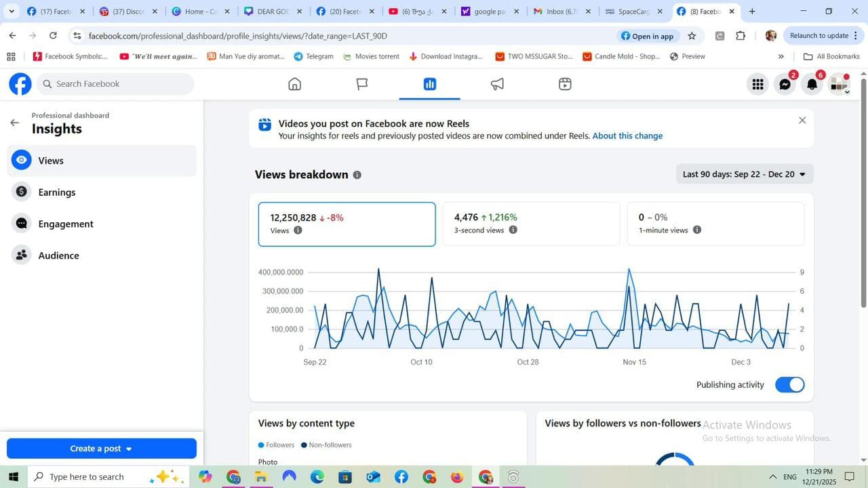This screenshot has width=868, height=488.
Task: Open Messenger chats icon
Action: [785, 84]
